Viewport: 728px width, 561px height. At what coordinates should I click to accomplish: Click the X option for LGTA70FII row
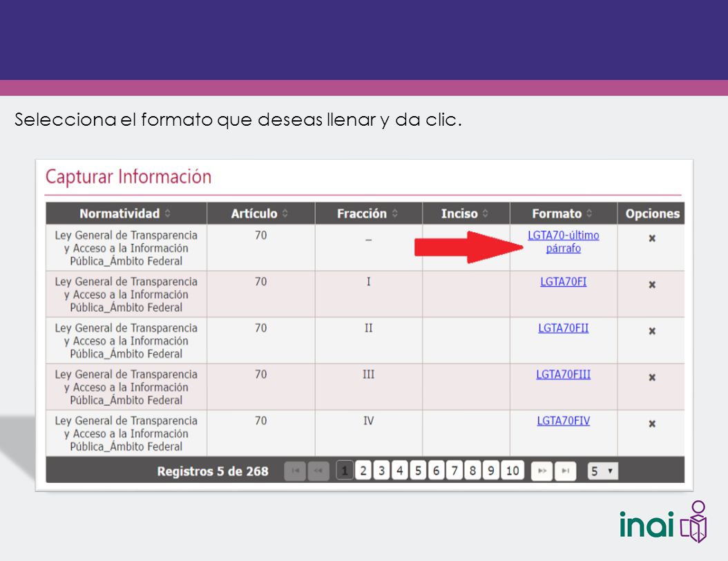coord(652,331)
